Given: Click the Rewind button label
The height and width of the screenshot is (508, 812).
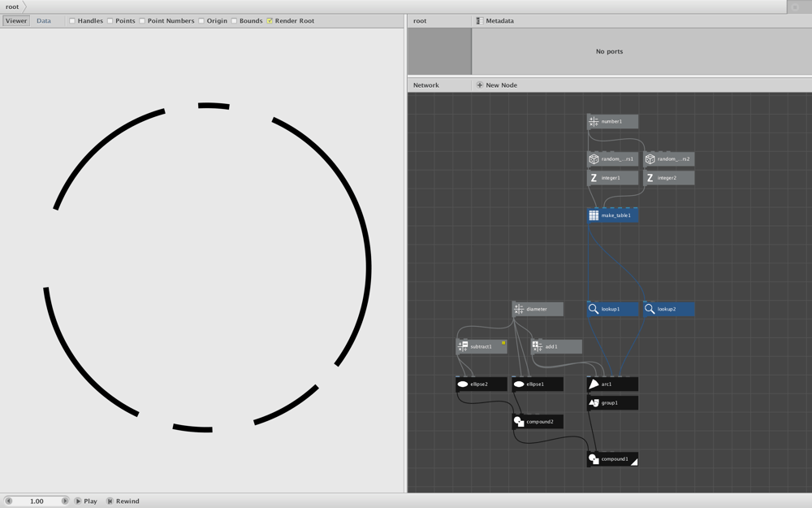Looking at the screenshot, I should (127, 501).
